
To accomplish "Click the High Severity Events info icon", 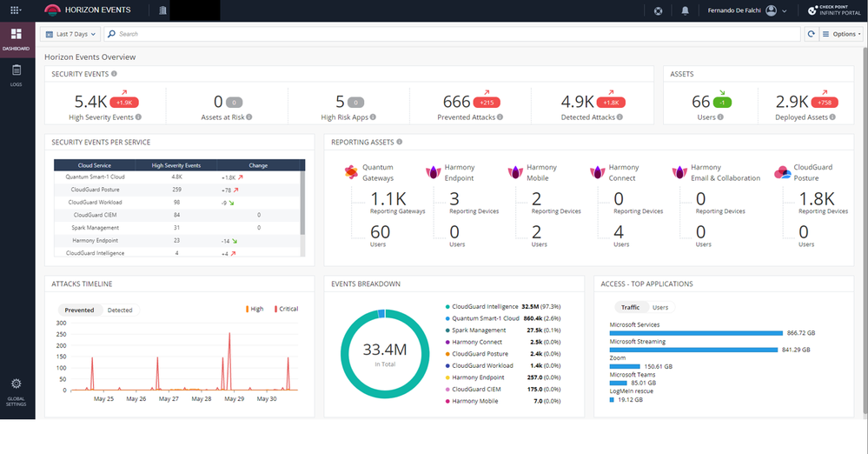I will [x=138, y=117].
